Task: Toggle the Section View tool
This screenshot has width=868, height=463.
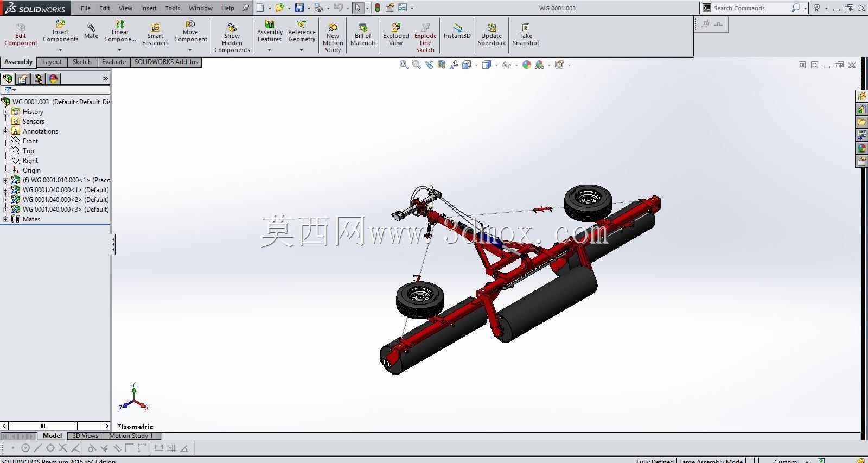Action: (x=442, y=65)
